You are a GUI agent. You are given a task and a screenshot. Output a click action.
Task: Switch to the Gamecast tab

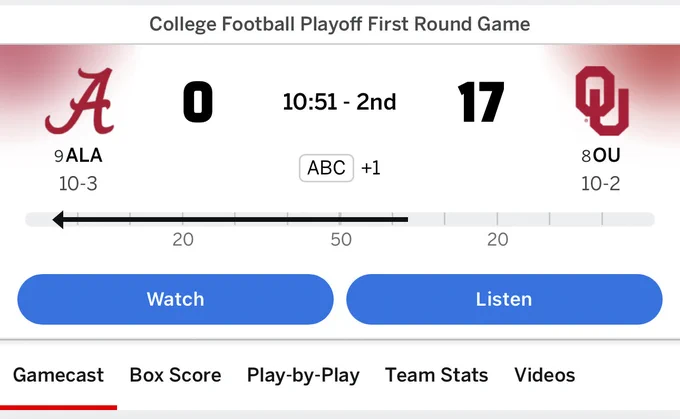[x=58, y=375]
